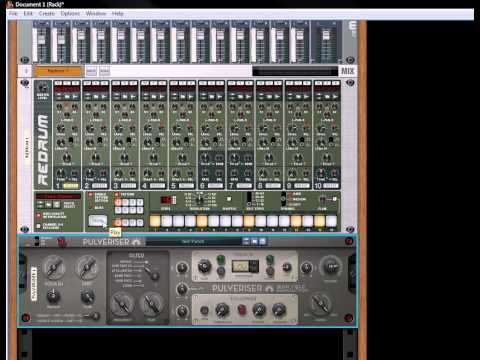This screenshot has width=480, height=360.
Task: Select Redrum drum channel 6
Action: (x=216, y=186)
